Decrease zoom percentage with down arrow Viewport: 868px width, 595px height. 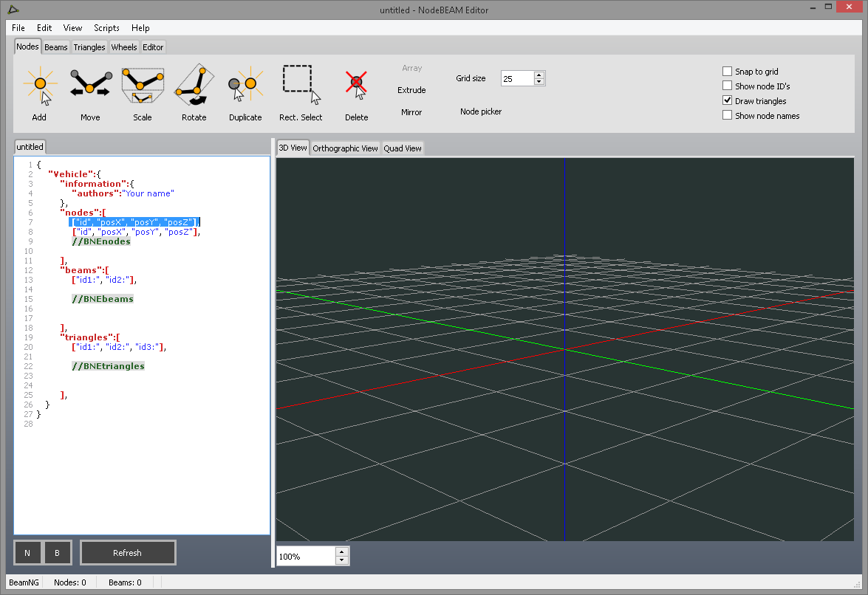click(342, 560)
